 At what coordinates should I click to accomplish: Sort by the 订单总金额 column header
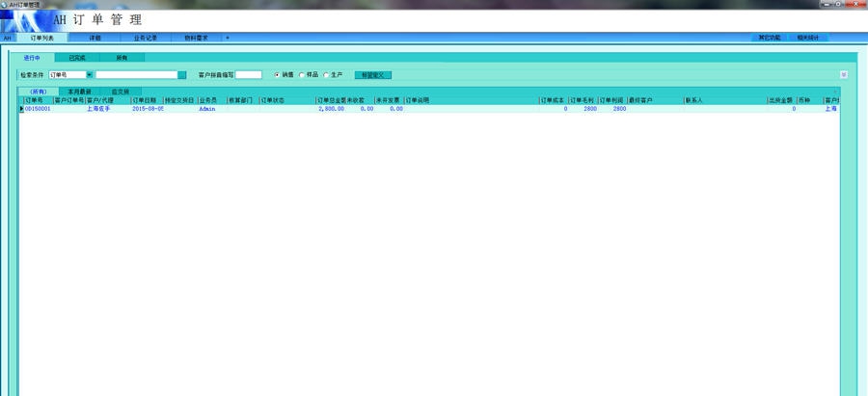(331, 100)
